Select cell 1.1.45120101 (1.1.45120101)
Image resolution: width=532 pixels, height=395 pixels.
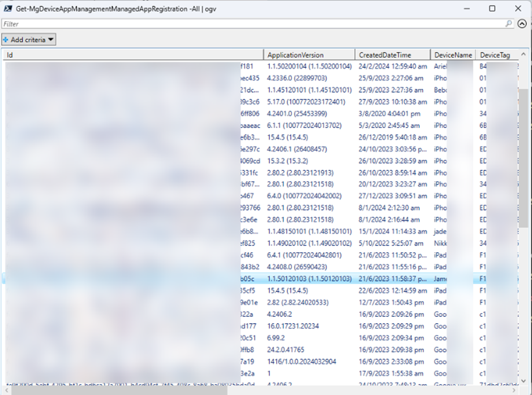tap(309, 90)
